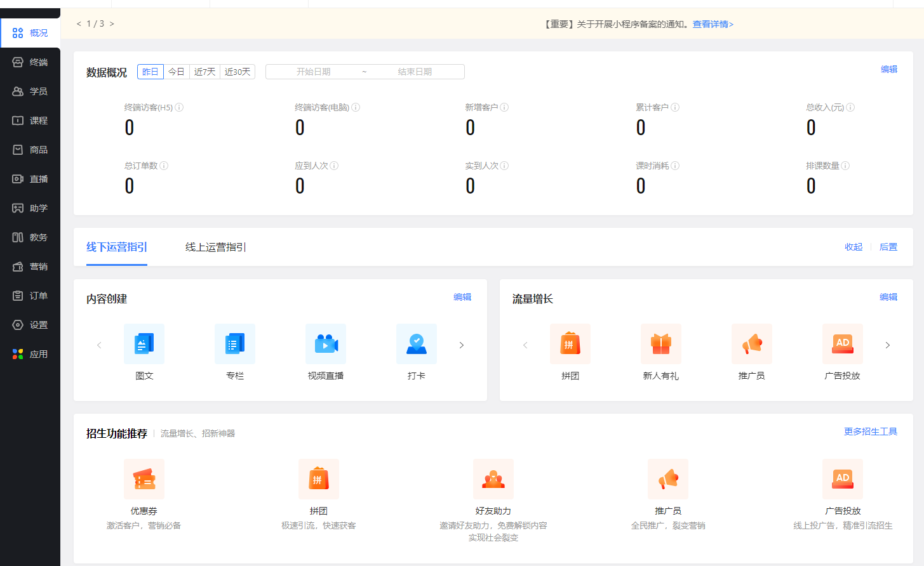The width and height of the screenshot is (924, 566).
Task: Show previous items in 内容创建 carousel
Action: click(x=99, y=345)
